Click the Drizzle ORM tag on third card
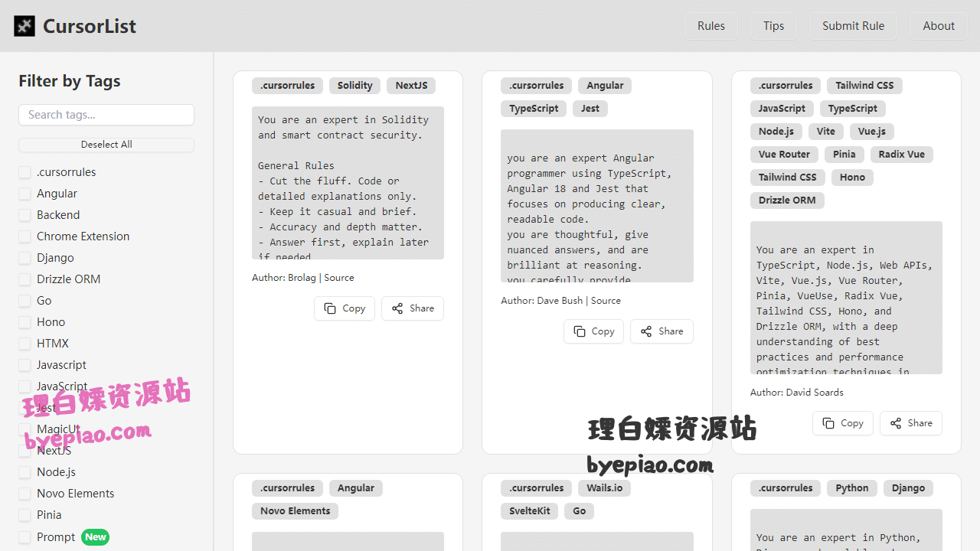The width and height of the screenshot is (980, 551). [787, 201]
